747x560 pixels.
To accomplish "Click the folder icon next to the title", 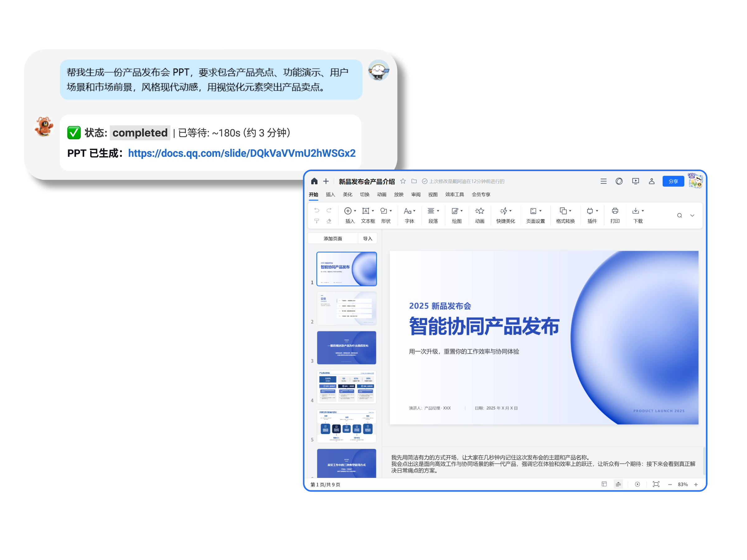I will pos(414,181).
